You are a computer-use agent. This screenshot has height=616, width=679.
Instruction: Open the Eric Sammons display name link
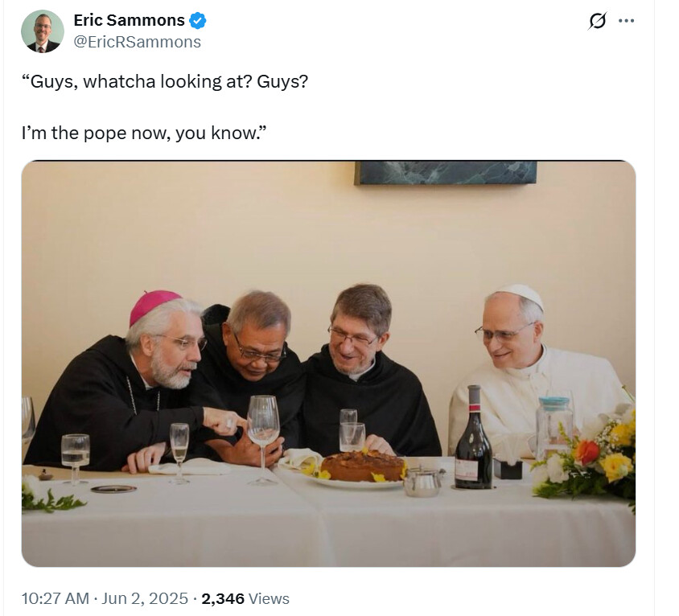pyautogui.click(x=129, y=20)
